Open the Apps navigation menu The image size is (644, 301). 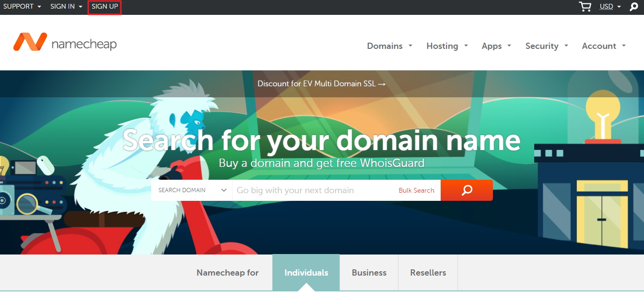coord(496,46)
